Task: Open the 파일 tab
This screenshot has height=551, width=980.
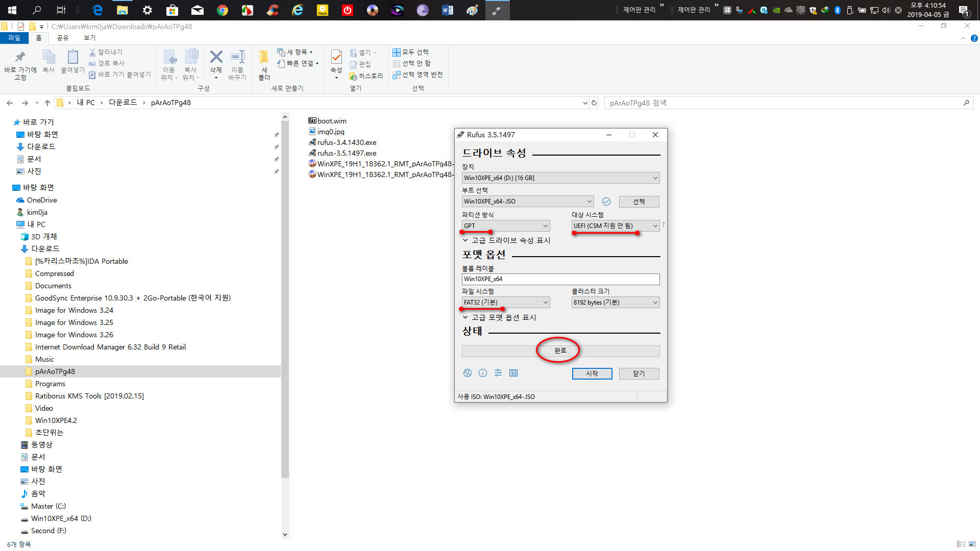Action: (x=14, y=38)
